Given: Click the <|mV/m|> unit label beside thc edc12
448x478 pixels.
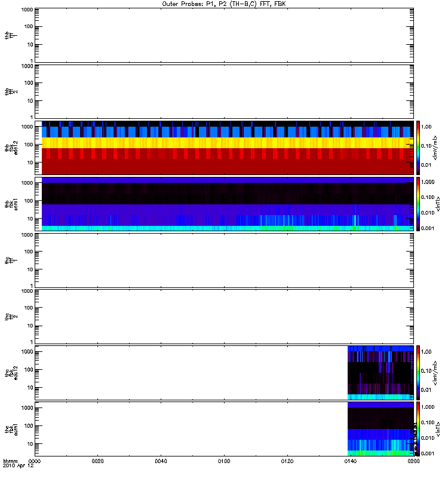Looking at the screenshot, I should [435, 373].
